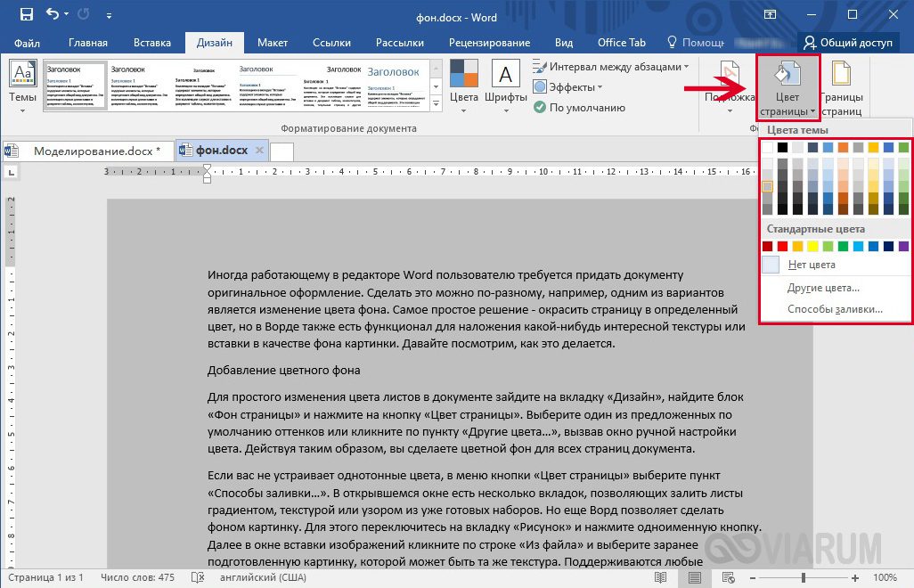Open the Файл tab
The height and width of the screenshot is (588, 914).
click(x=27, y=43)
